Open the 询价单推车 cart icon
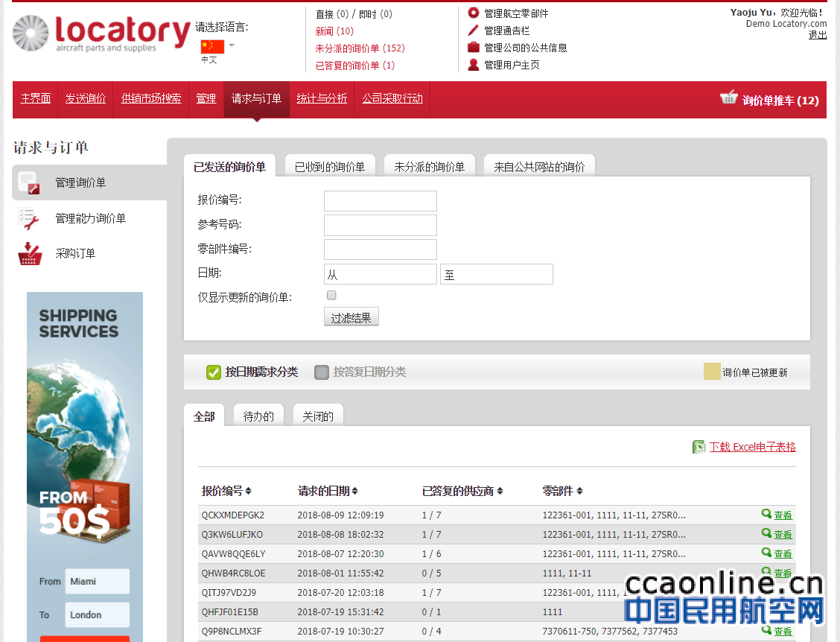 point(728,98)
